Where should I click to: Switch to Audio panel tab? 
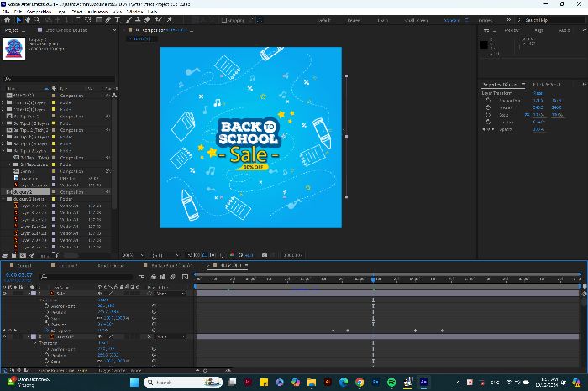pyautogui.click(x=564, y=30)
